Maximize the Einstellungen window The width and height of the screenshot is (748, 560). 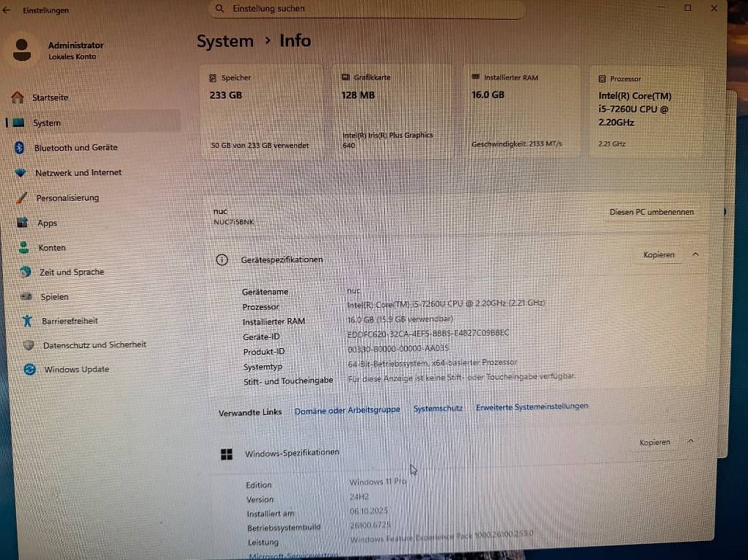point(687,7)
